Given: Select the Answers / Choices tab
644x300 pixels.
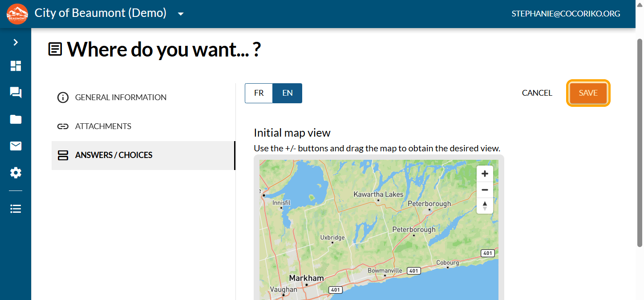Looking at the screenshot, I should pos(113,155).
